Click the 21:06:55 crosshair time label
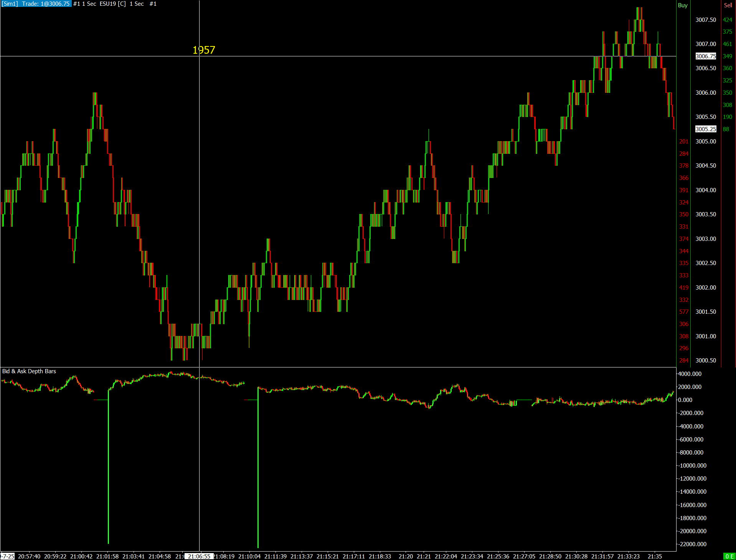This screenshot has width=736, height=560. (x=199, y=556)
